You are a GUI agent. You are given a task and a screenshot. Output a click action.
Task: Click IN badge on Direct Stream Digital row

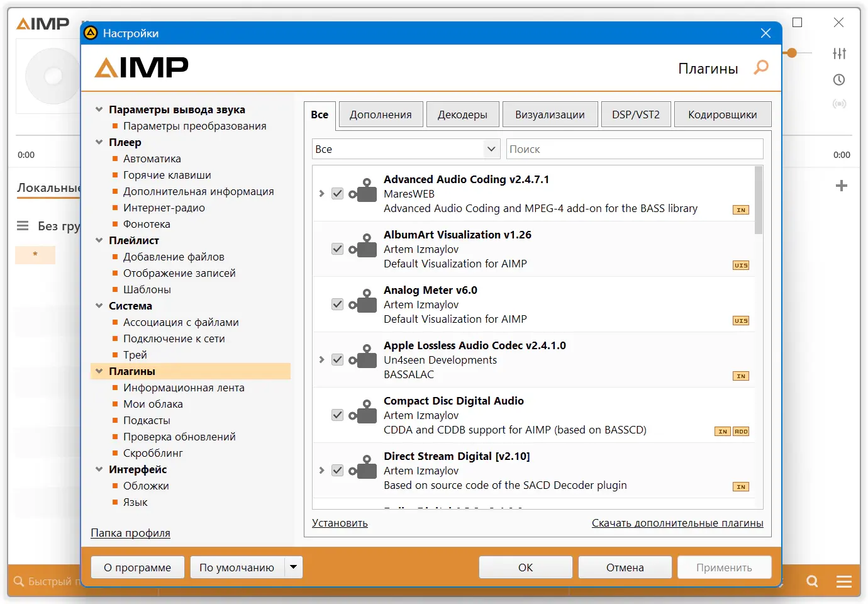pos(741,487)
